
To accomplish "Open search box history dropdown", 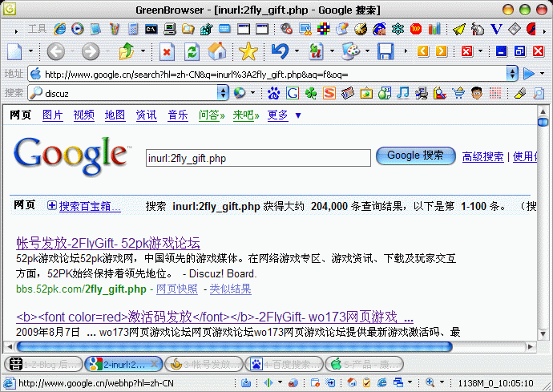I will [x=223, y=93].
